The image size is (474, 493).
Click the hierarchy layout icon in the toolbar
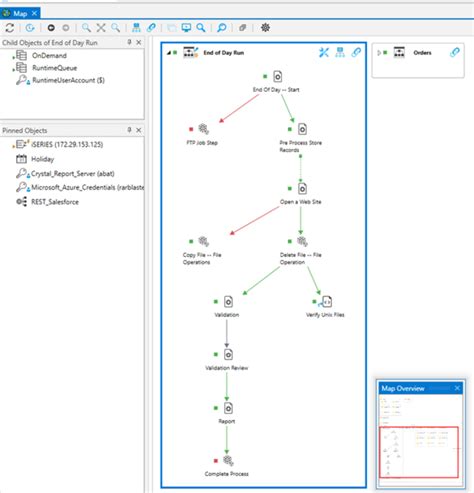(x=136, y=28)
